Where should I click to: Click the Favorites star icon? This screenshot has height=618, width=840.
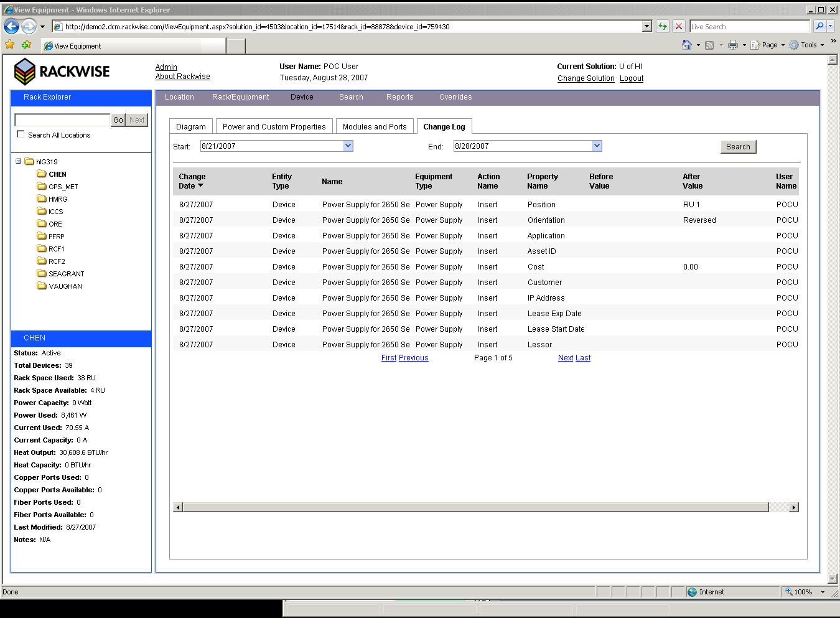pyautogui.click(x=10, y=45)
